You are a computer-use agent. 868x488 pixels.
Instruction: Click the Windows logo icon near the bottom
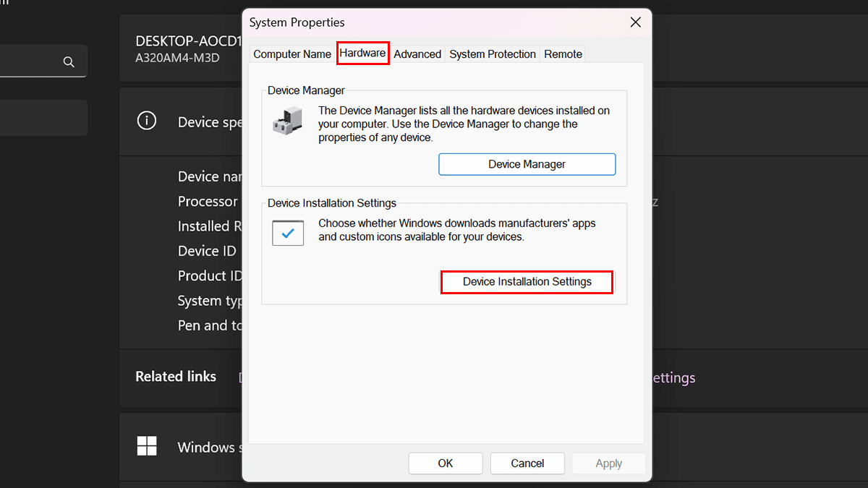[x=147, y=446]
